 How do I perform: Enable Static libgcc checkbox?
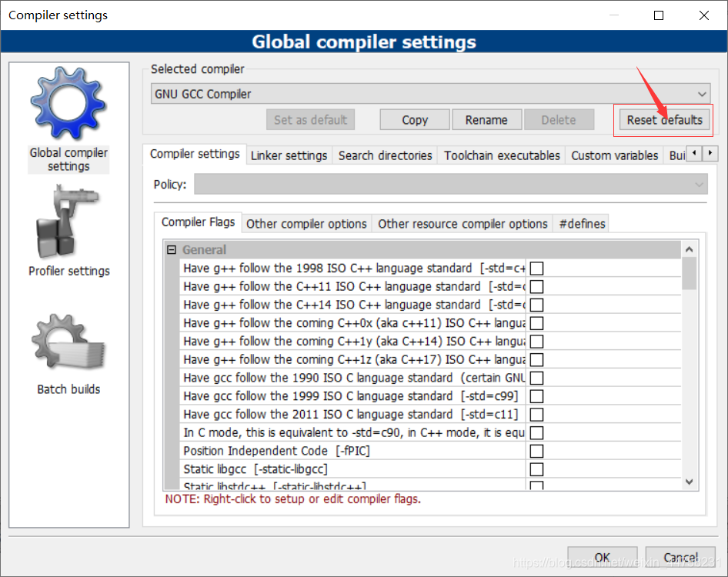pyautogui.click(x=536, y=469)
